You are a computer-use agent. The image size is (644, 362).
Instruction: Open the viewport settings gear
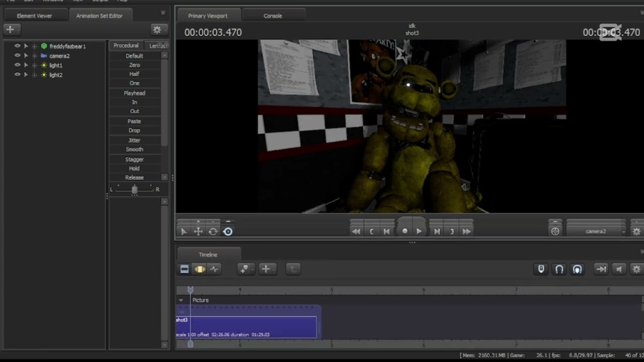(x=636, y=231)
